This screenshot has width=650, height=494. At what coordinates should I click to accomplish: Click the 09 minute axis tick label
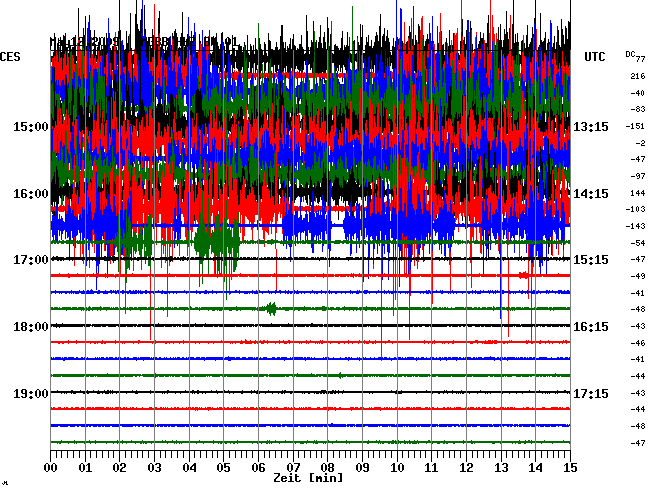pos(362,468)
